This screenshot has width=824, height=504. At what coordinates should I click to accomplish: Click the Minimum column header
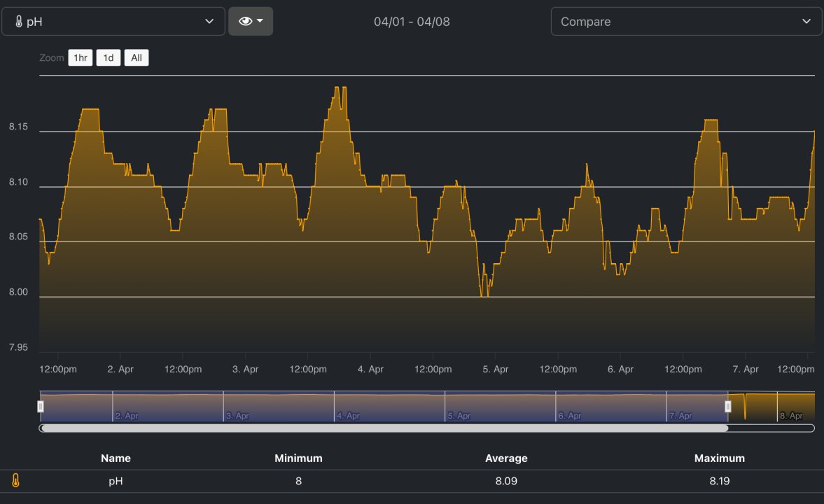(298, 458)
